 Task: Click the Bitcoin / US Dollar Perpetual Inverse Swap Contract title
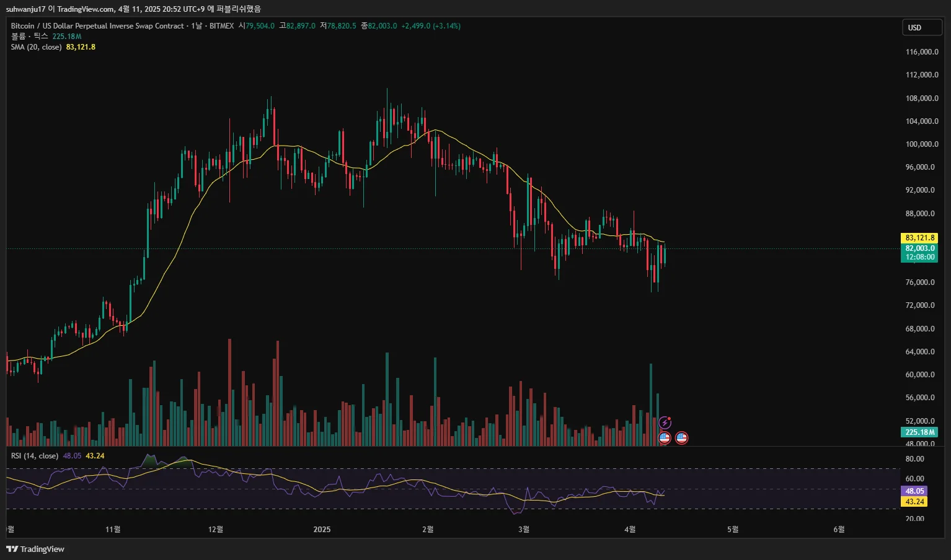pos(97,26)
